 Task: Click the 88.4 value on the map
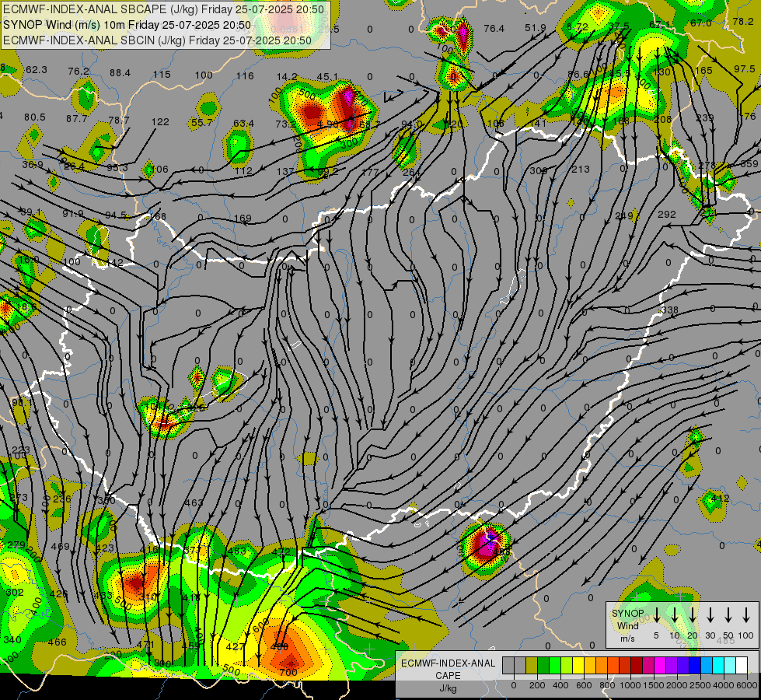(x=120, y=73)
